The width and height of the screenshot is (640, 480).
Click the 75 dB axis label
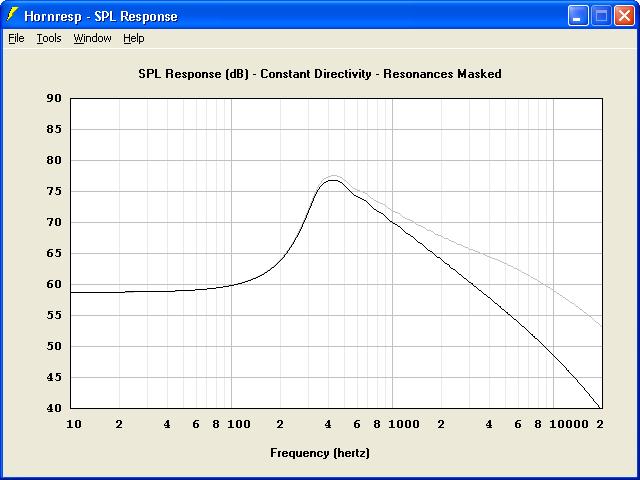[53, 191]
